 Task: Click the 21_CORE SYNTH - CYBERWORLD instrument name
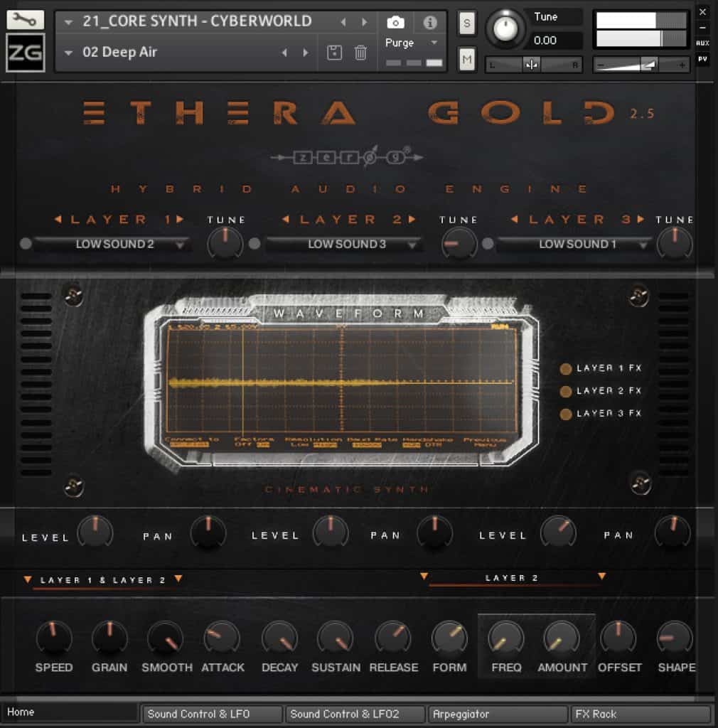pyautogui.click(x=197, y=21)
